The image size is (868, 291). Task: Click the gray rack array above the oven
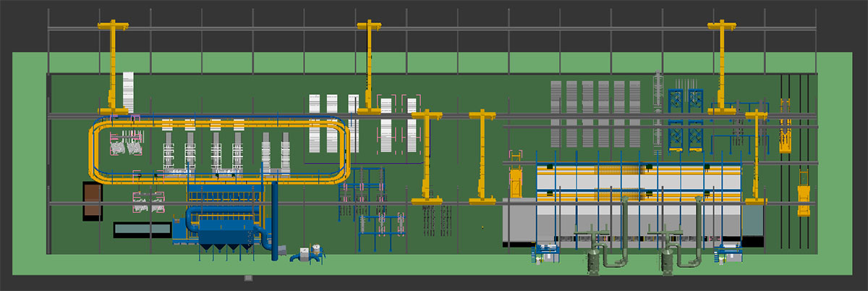click(x=596, y=112)
